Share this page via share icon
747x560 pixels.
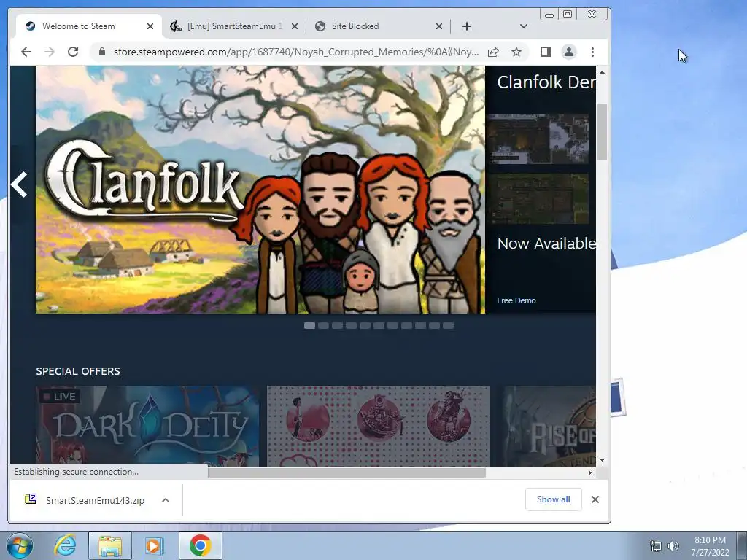point(493,52)
